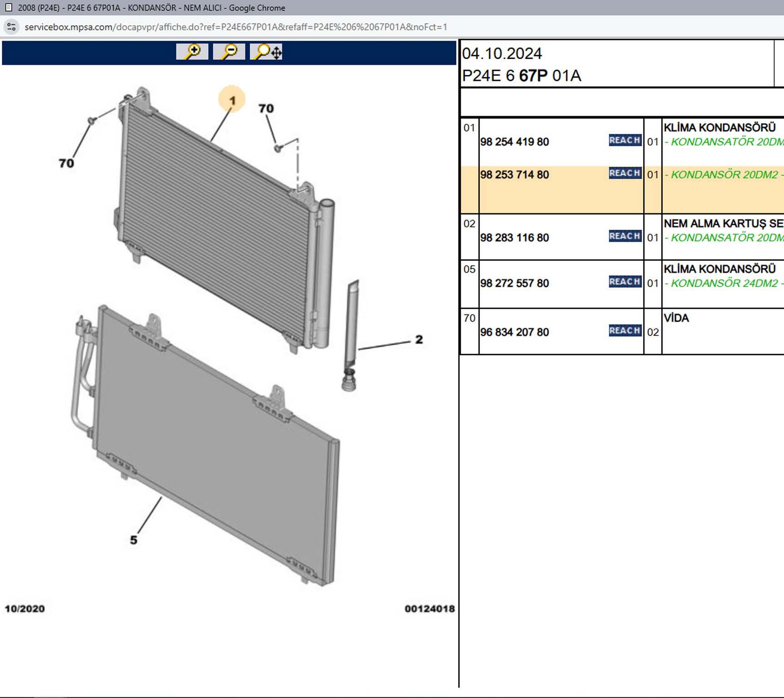The image size is (784, 698).
Task: Select callout 5 near the lower condenser
Action: [x=134, y=540]
